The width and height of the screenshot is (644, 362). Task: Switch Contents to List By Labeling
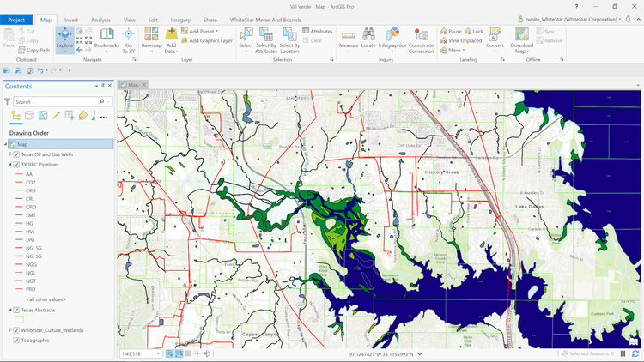tap(83, 116)
